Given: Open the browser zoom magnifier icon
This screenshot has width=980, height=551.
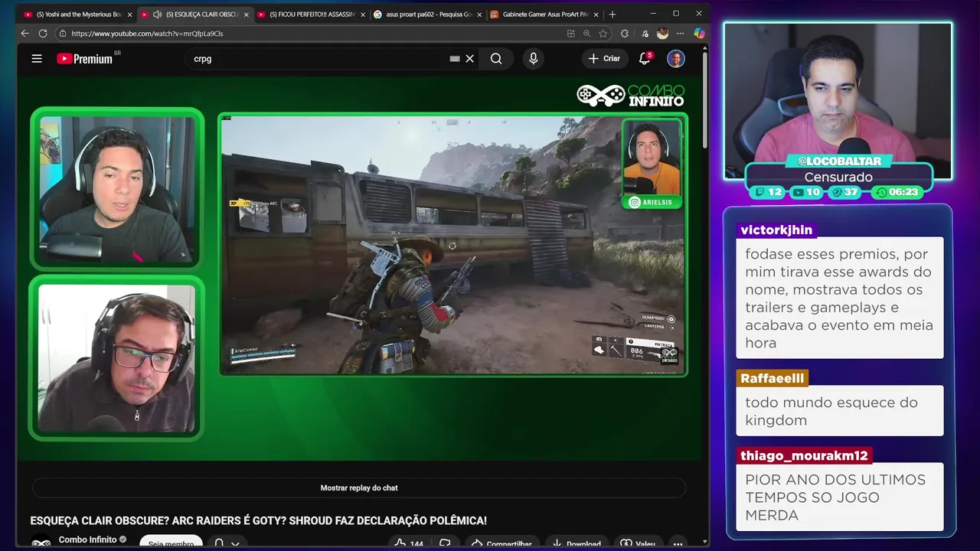Looking at the screenshot, I should pos(586,34).
